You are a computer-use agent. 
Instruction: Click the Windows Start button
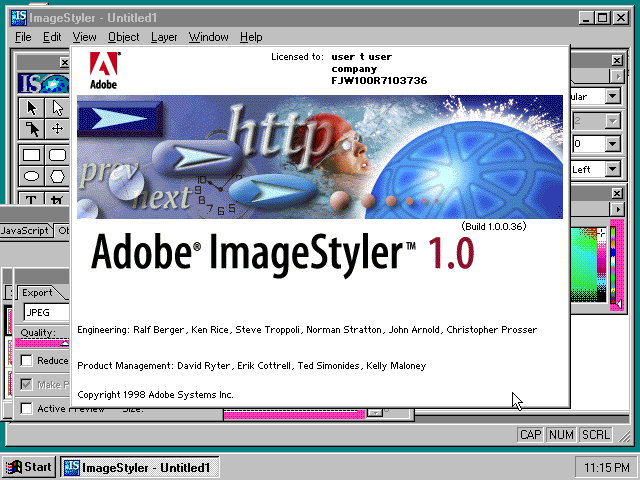click(x=29, y=467)
